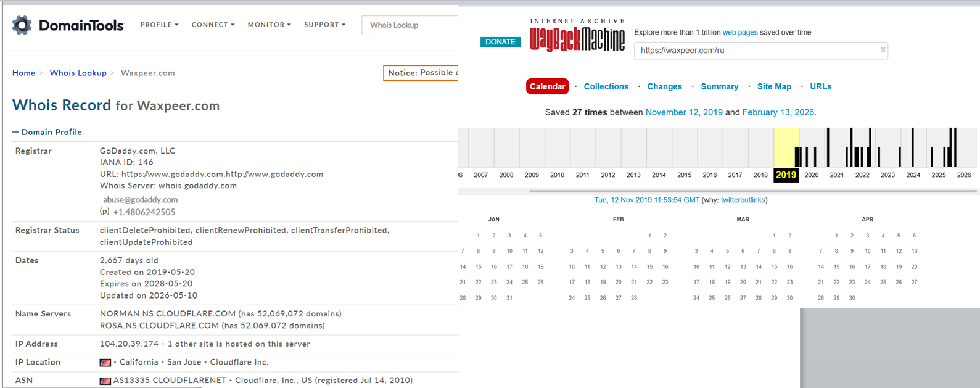Go to Home breadcrumb link
Image resolution: width=980 pixels, height=388 pixels.
[23, 73]
